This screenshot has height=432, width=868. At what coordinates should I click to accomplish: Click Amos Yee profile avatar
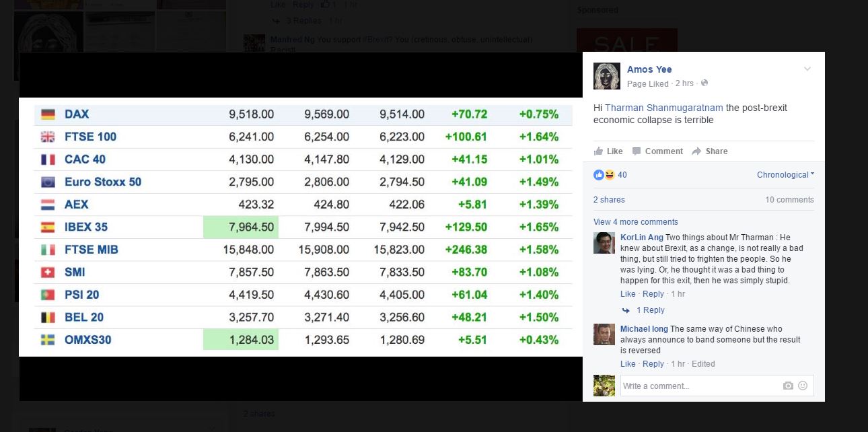(x=606, y=76)
